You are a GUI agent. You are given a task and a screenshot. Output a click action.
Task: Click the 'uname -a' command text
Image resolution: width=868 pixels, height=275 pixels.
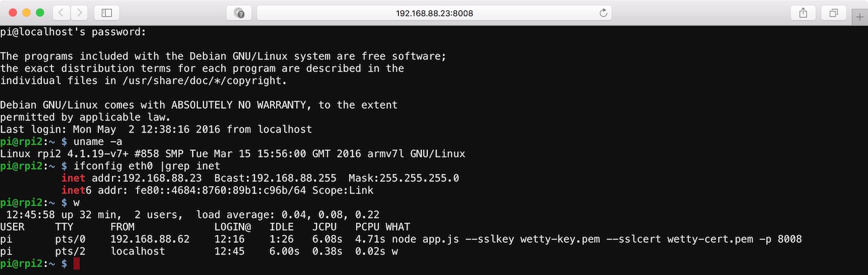click(x=98, y=142)
